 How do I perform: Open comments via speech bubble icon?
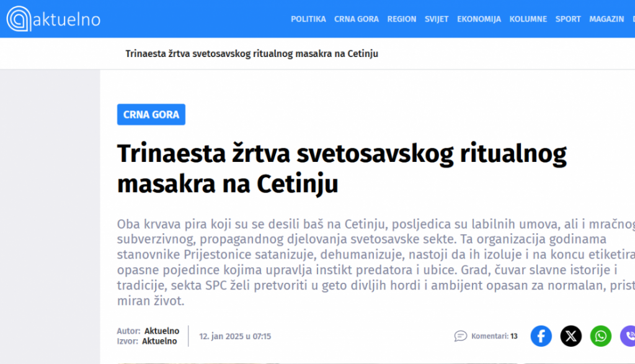[x=461, y=336]
